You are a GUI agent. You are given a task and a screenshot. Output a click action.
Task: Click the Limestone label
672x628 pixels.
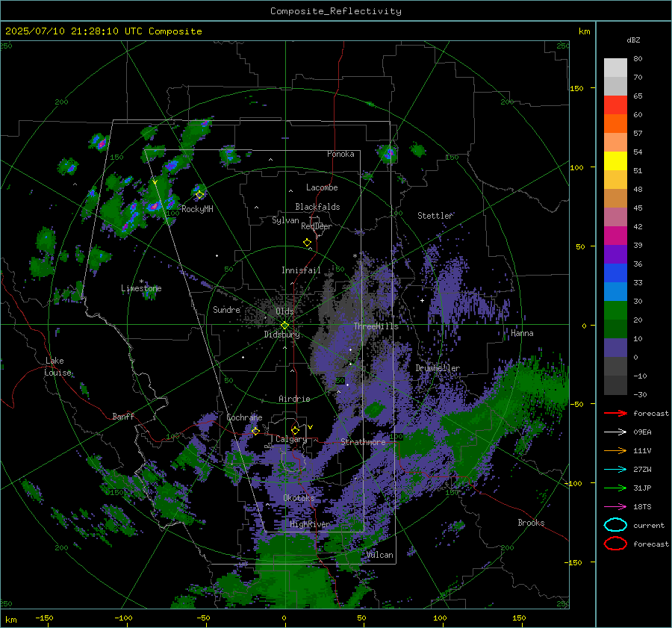141,288
